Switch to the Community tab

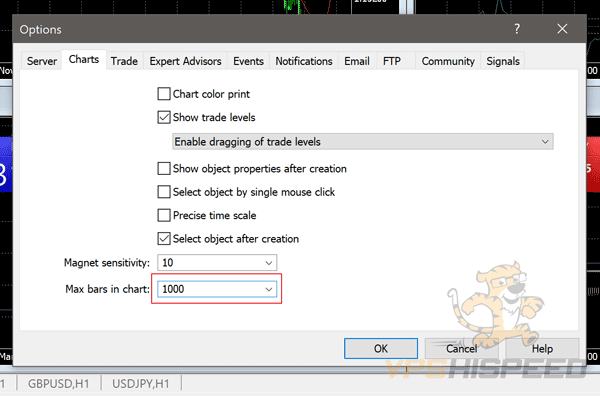tap(448, 61)
